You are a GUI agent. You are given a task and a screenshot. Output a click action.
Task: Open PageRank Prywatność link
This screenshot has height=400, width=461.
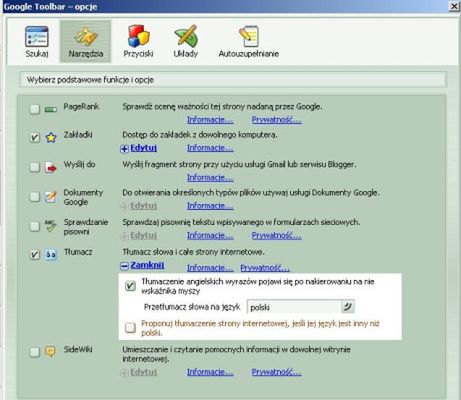(x=277, y=120)
